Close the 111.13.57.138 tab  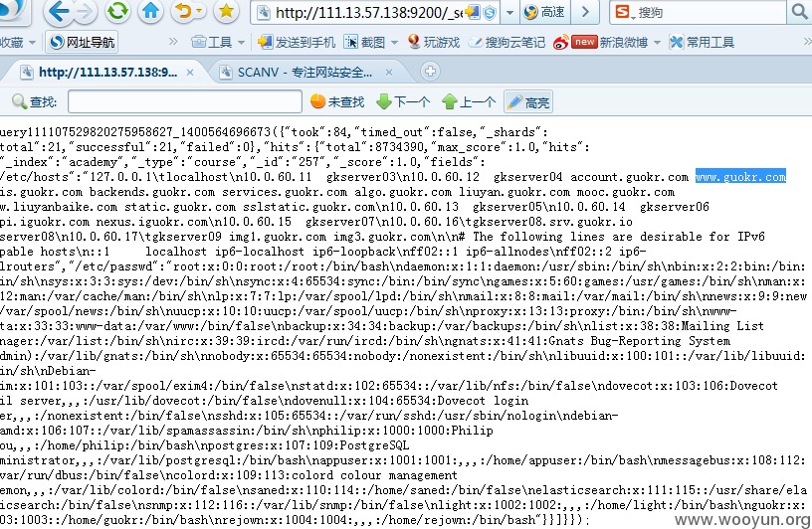point(190,73)
